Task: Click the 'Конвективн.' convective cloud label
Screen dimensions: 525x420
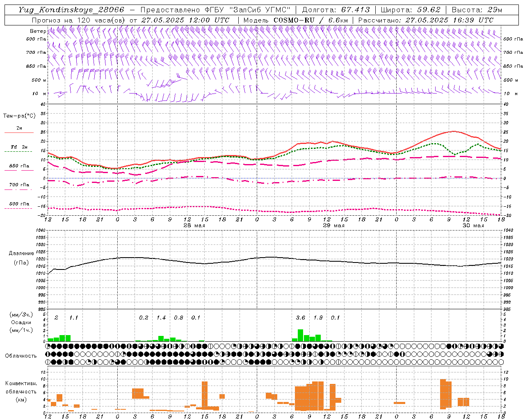Action: [x=21, y=384]
